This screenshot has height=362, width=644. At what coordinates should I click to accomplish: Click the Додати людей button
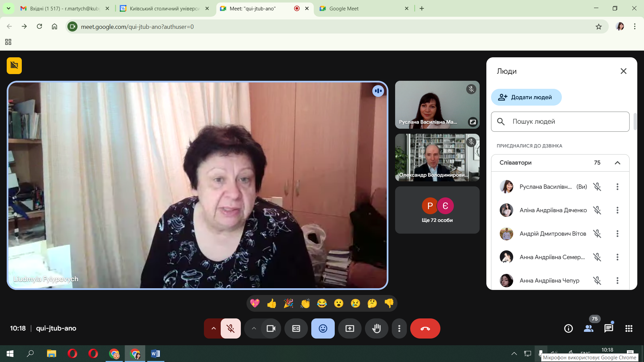526,97
